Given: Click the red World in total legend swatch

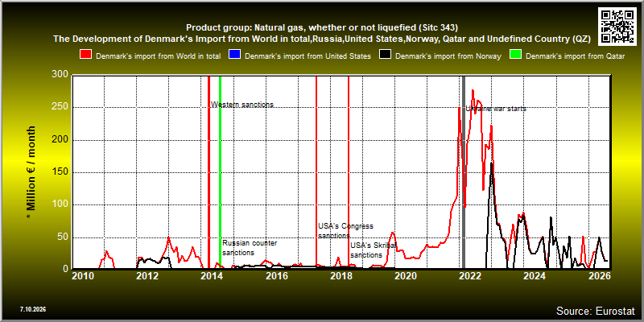Looking at the screenshot, I should [x=86, y=55].
